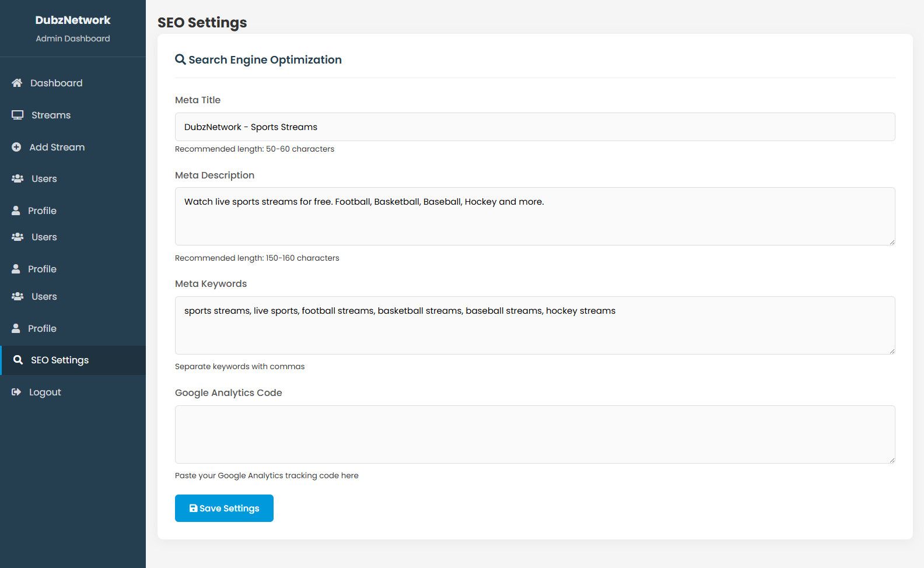Click the Meta Description resize handle

click(x=892, y=242)
